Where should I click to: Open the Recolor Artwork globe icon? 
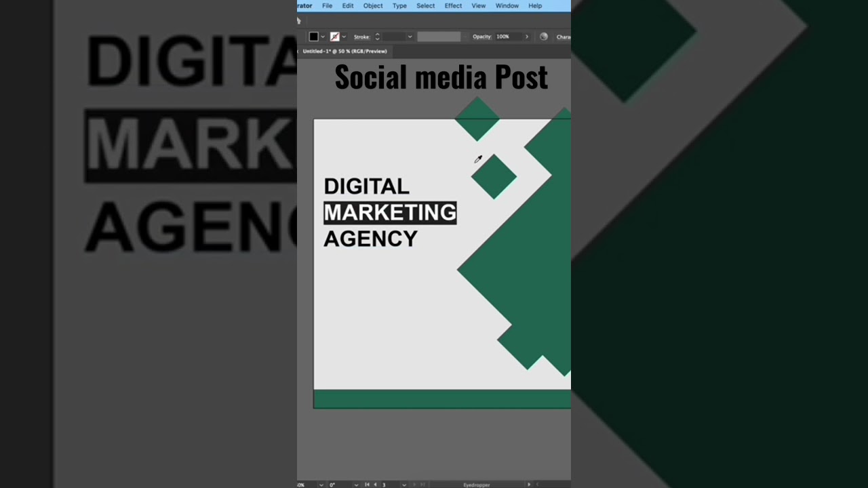(x=543, y=37)
